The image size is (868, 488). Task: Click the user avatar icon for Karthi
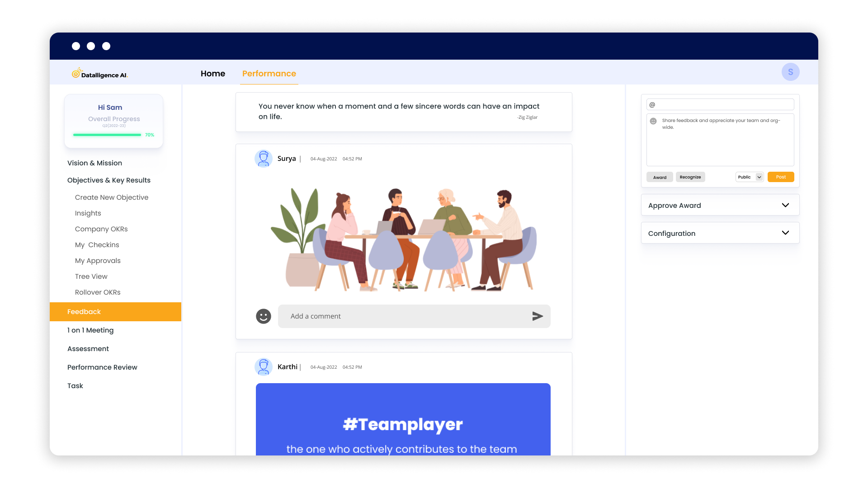click(264, 366)
